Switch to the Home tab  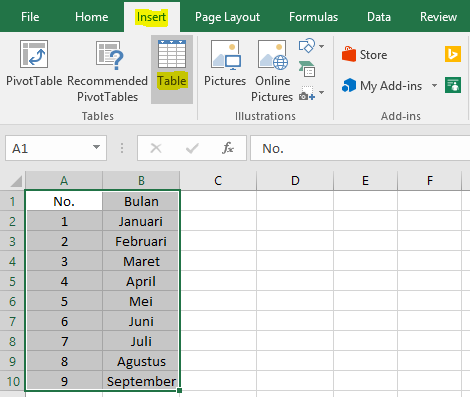(x=92, y=17)
